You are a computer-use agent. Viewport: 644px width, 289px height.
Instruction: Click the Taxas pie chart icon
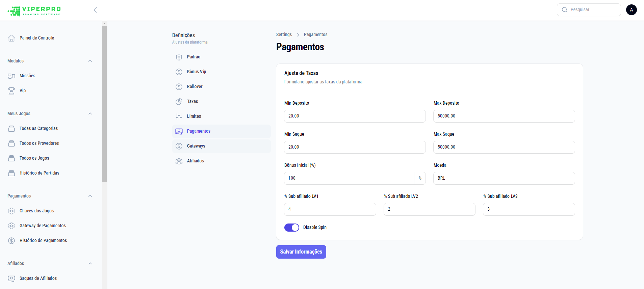tap(179, 102)
